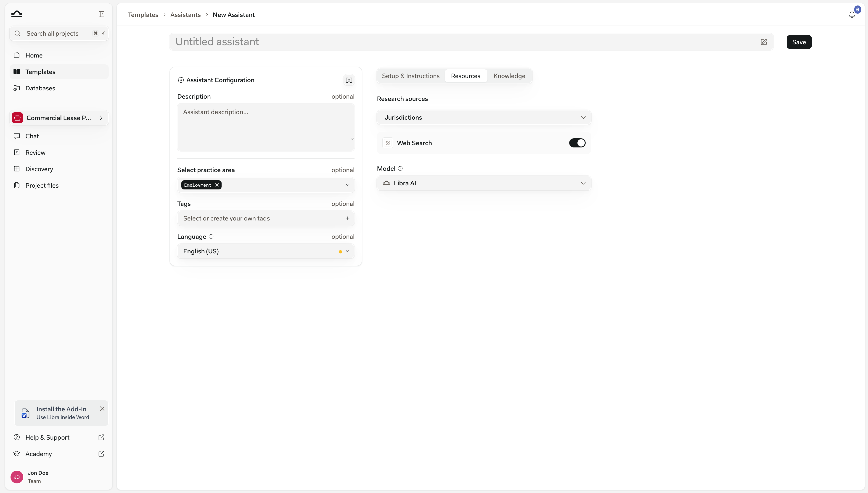
Task: Click the collapse configuration panel icon
Action: point(349,80)
